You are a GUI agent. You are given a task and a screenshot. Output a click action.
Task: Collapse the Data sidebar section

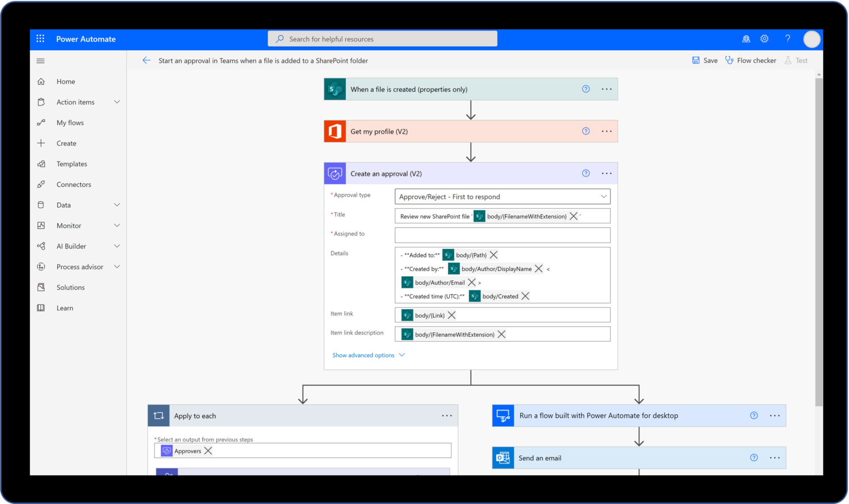[117, 205]
